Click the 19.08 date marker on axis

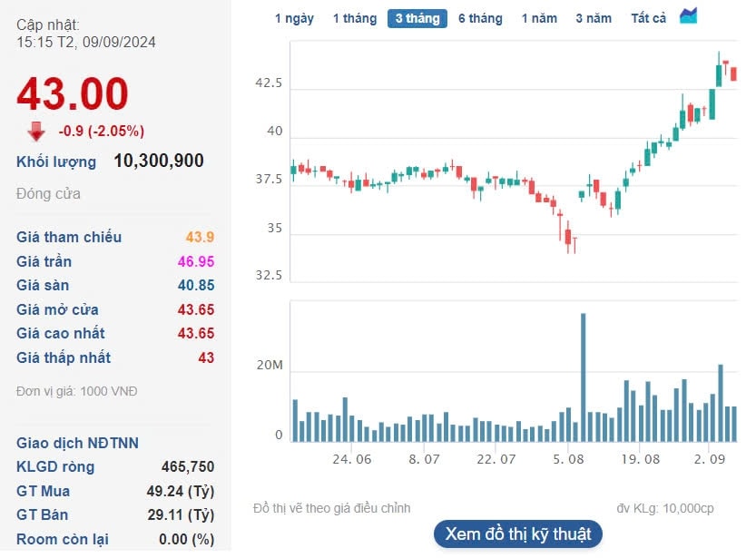pyautogui.click(x=640, y=459)
